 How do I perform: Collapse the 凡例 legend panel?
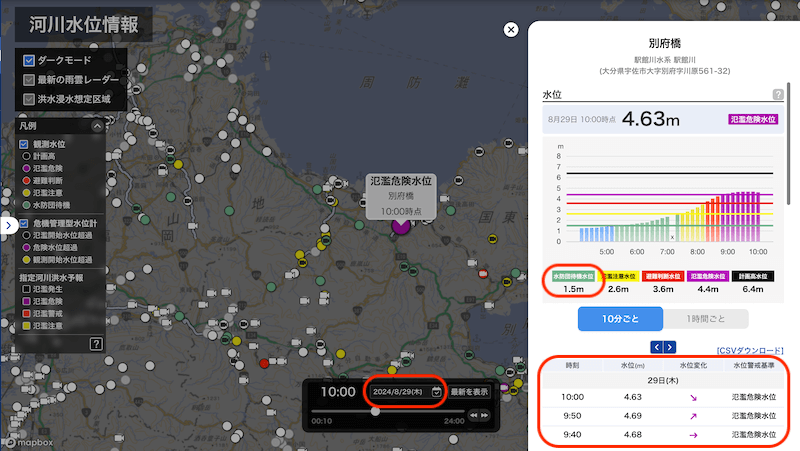click(x=97, y=126)
